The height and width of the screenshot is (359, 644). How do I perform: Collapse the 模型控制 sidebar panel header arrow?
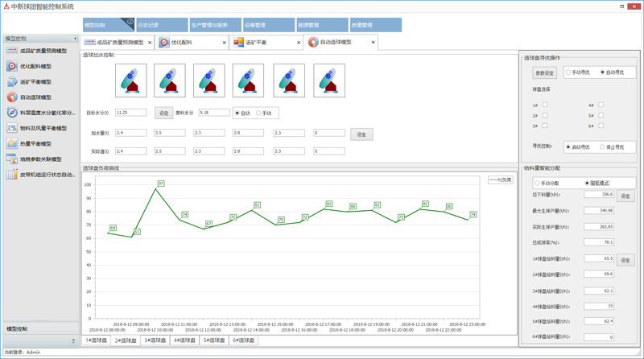[x=75, y=39]
